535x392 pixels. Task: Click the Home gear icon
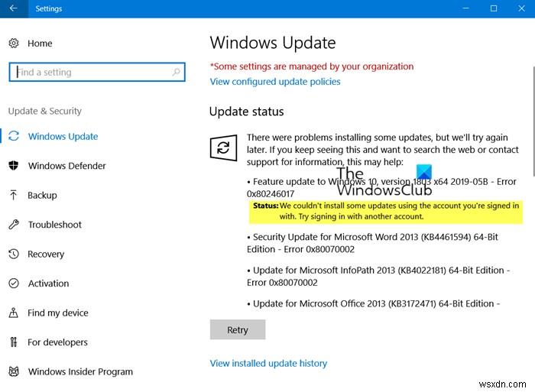click(x=14, y=44)
